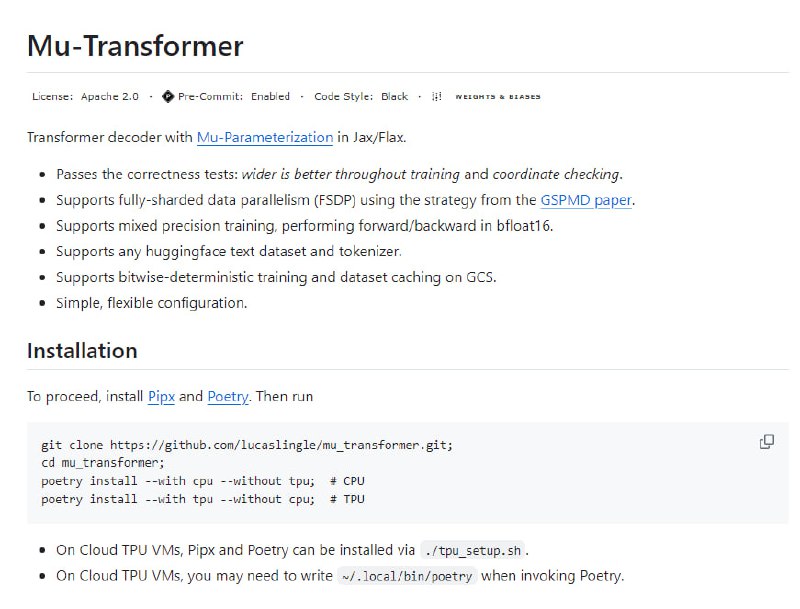
Task: Open the Mu-Parameterization link
Action: (266, 137)
